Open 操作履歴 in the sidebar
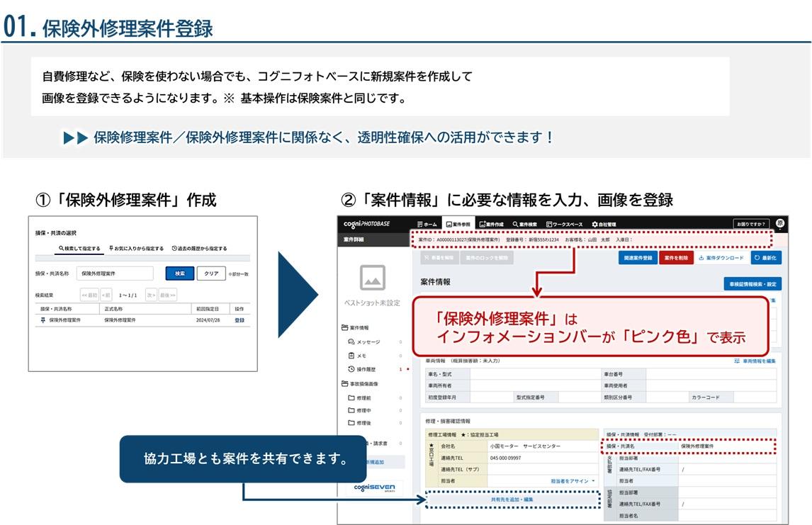 pos(366,369)
